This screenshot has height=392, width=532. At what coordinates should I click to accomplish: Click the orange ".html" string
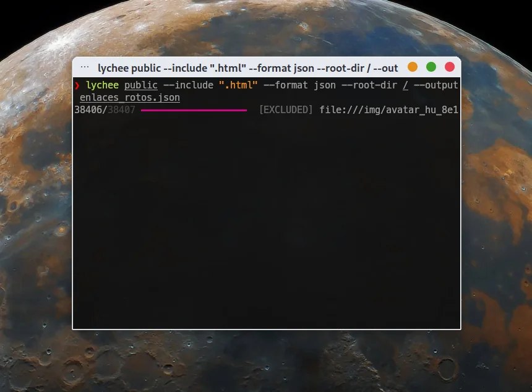pyautogui.click(x=238, y=85)
